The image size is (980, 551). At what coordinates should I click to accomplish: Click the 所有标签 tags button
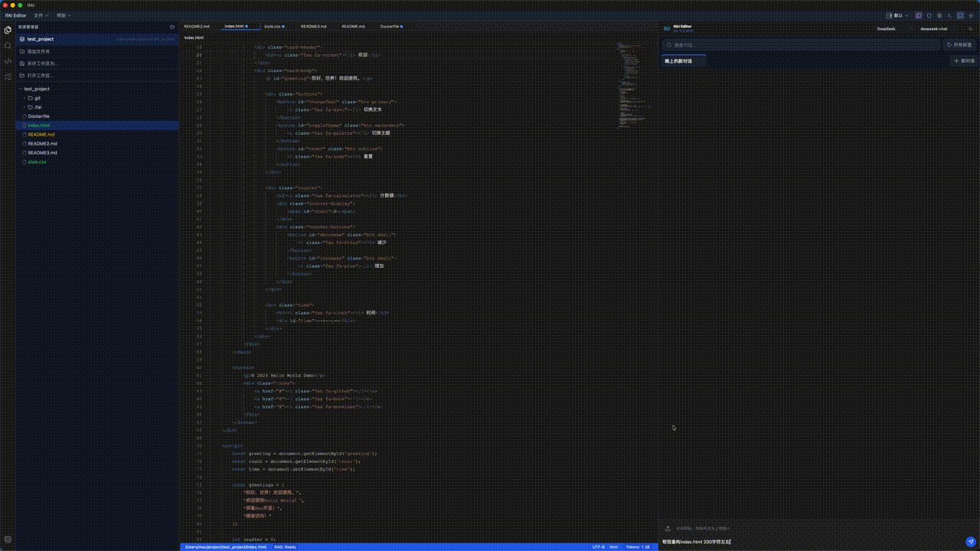coord(959,45)
